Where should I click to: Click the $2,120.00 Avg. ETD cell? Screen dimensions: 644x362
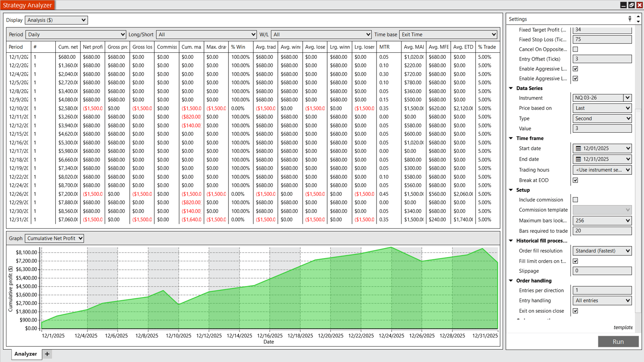463,109
